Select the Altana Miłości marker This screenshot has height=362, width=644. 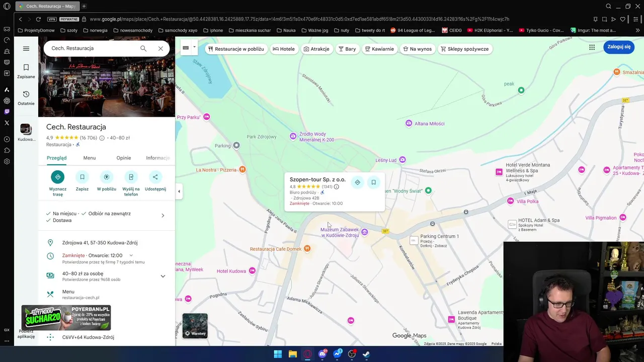click(x=409, y=123)
